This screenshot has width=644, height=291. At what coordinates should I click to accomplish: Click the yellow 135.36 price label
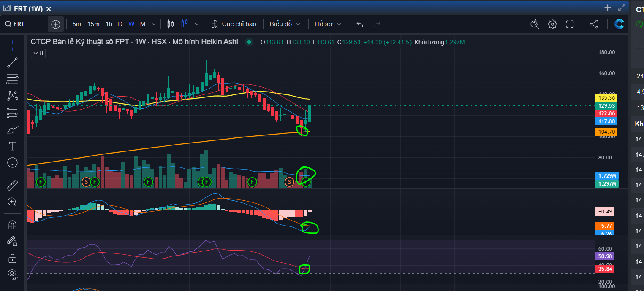click(x=606, y=97)
